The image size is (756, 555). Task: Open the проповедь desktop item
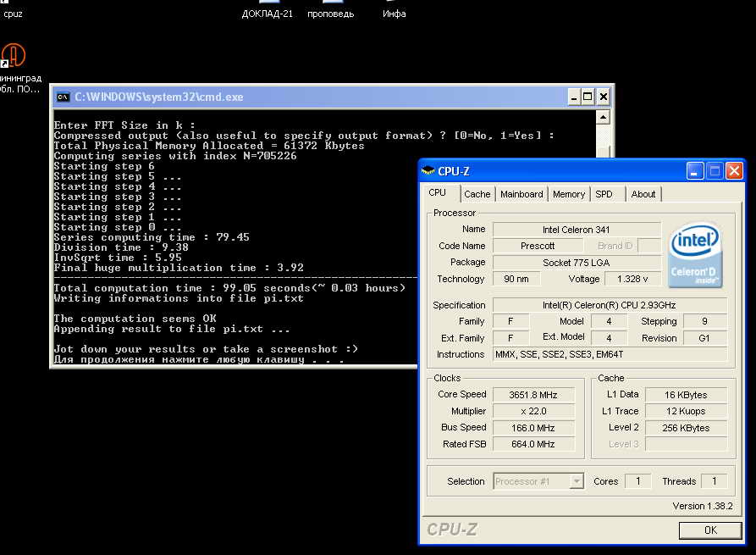(x=331, y=14)
